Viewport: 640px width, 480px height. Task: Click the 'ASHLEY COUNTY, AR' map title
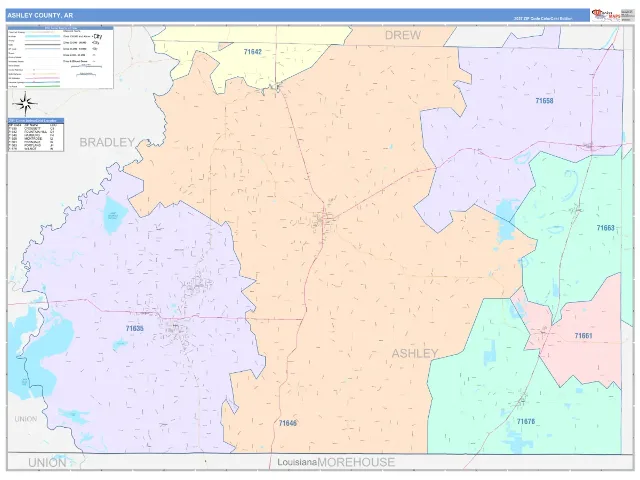coord(40,16)
